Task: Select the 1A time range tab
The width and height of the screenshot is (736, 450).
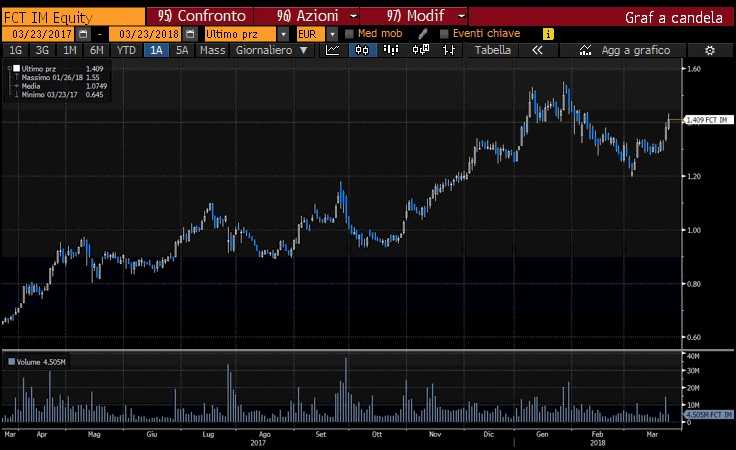Action: point(156,50)
